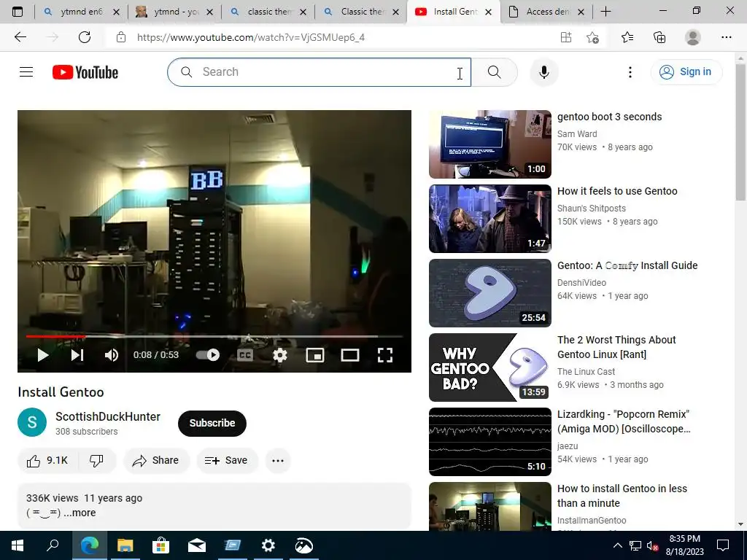Like the video (9.1K)
747x560 pixels.
pos(47,461)
